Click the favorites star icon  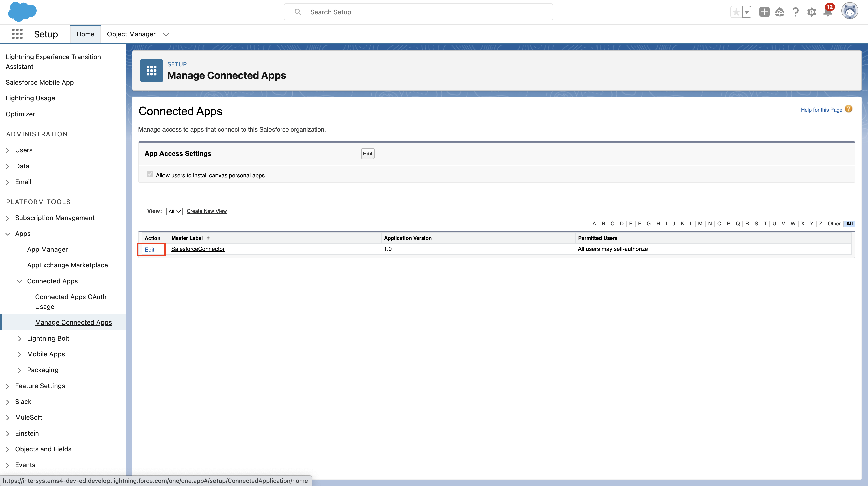tap(736, 12)
